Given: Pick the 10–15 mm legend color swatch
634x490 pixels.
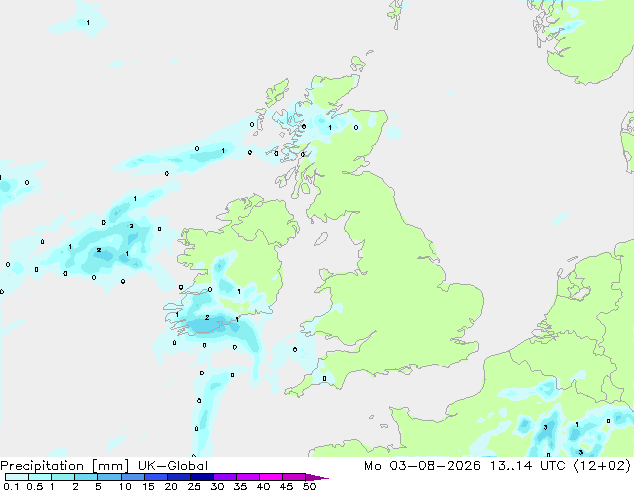Looking at the screenshot, I should tap(133, 477).
